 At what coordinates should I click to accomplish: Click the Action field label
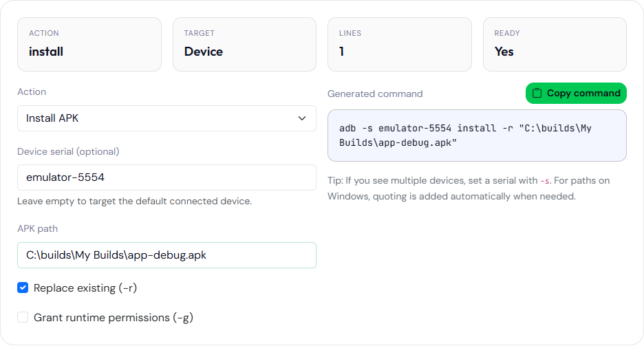click(32, 92)
